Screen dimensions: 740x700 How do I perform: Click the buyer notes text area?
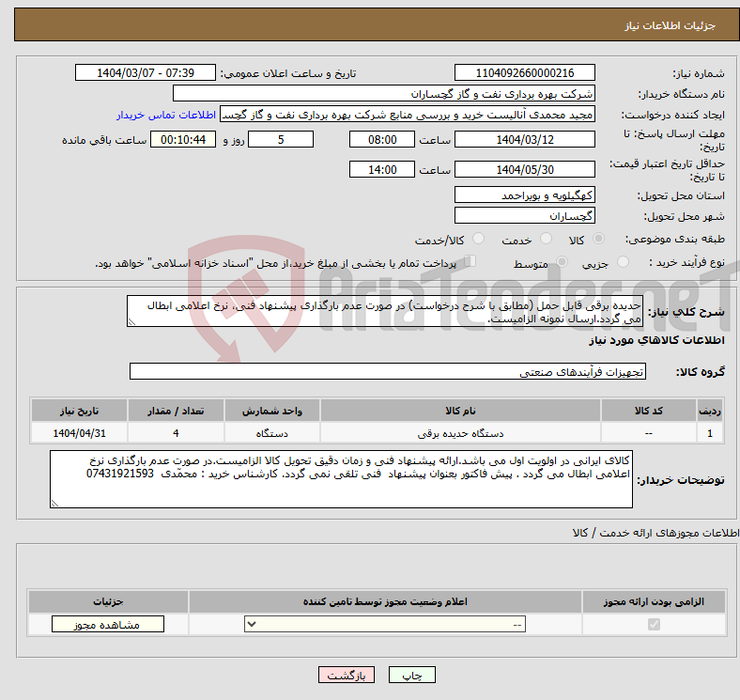tap(341, 479)
